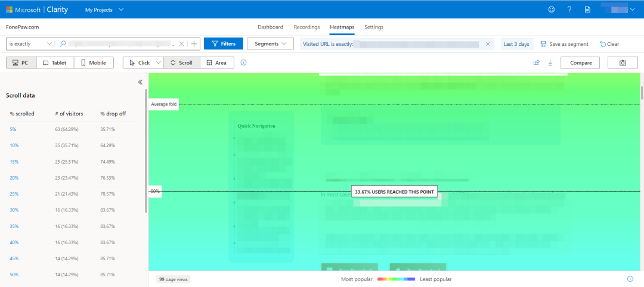Open the 15% scrolled link
Viewport: 644px width, 287px height.
14,161
